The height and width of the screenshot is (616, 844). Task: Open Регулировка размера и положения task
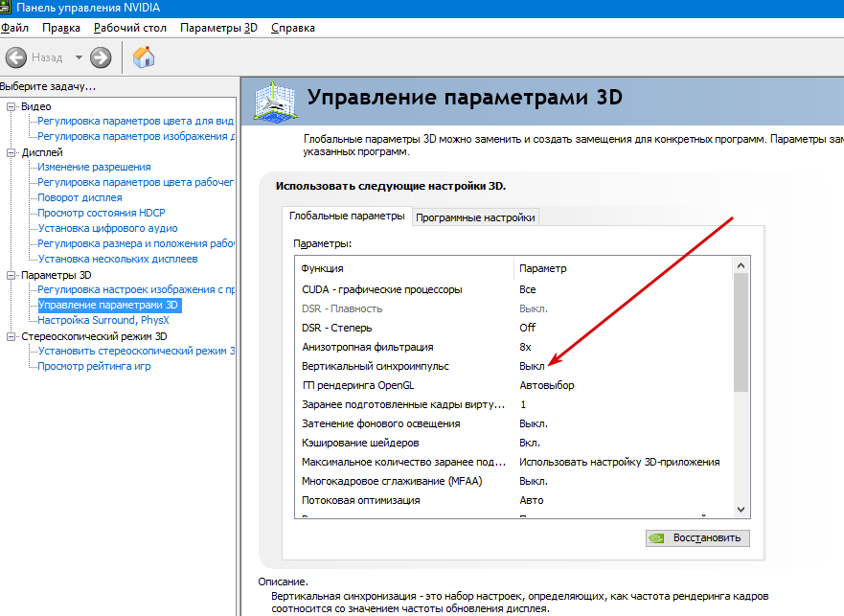[136, 244]
